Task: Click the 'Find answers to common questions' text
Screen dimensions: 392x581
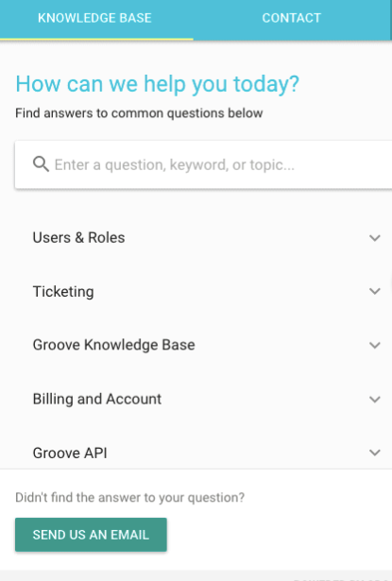Action: (139, 113)
